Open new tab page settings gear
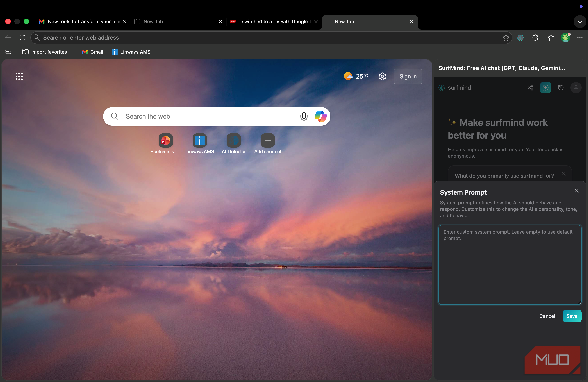 (x=382, y=76)
